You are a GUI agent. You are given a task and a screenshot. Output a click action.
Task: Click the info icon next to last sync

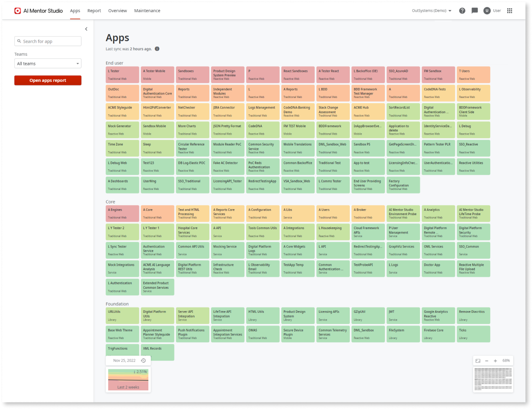pos(157,48)
